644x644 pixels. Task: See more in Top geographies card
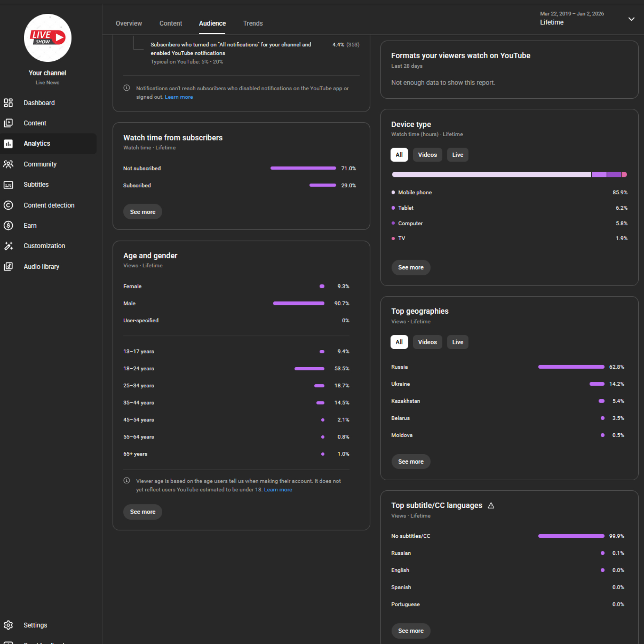pyautogui.click(x=411, y=462)
